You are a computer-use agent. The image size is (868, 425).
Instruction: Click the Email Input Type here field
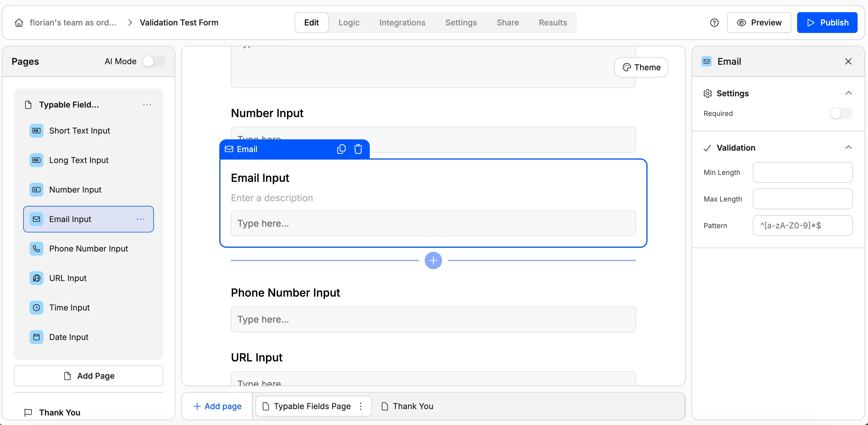[x=433, y=223]
